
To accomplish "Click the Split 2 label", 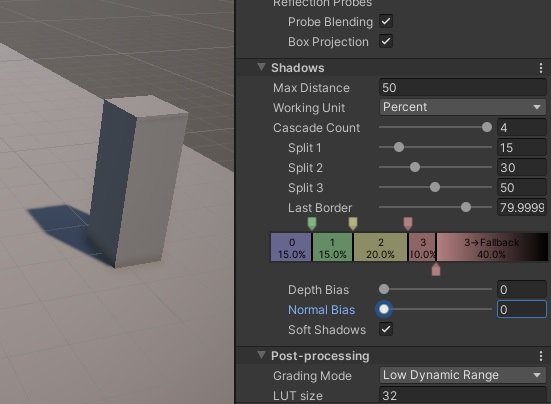I will [x=305, y=168].
